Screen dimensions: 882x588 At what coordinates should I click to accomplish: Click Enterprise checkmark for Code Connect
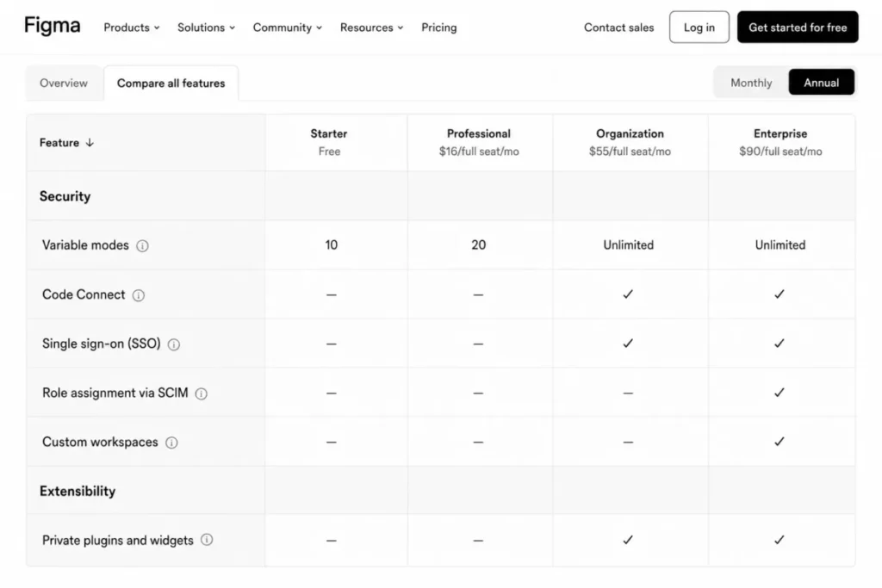click(779, 294)
